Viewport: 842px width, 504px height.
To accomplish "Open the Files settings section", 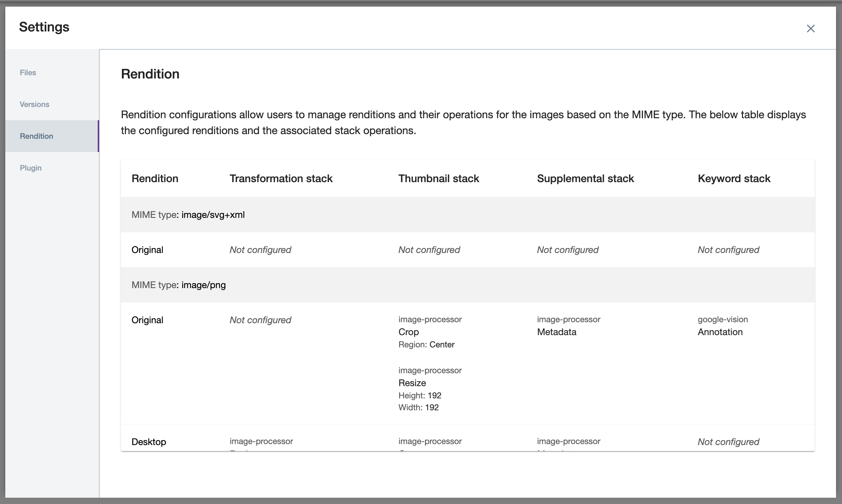I will (x=28, y=72).
